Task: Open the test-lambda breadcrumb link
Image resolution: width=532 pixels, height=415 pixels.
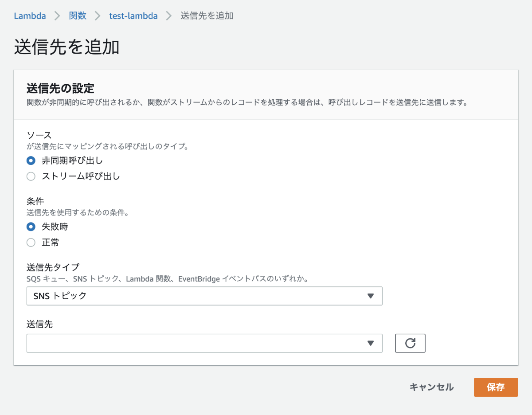Action: [x=133, y=16]
